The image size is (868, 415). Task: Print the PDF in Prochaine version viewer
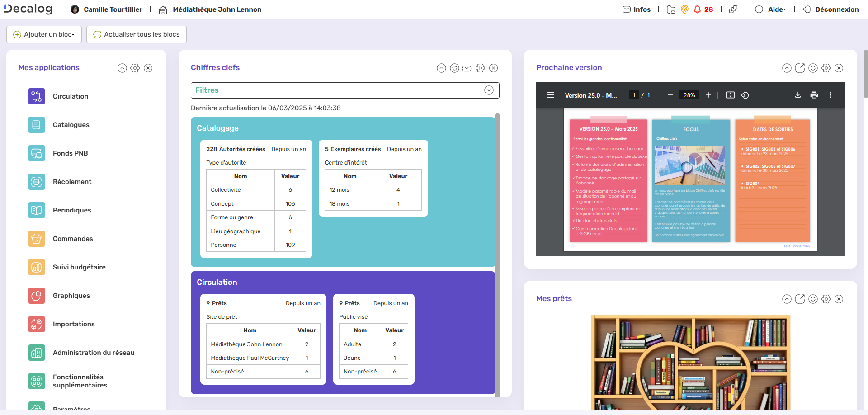click(x=814, y=95)
